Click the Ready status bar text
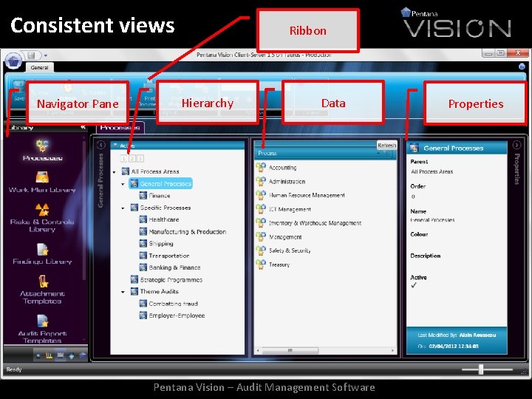 pyautogui.click(x=14, y=369)
